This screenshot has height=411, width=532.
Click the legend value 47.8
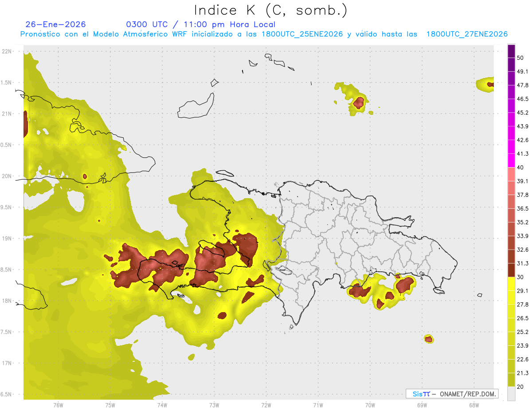tap(523, 85)
